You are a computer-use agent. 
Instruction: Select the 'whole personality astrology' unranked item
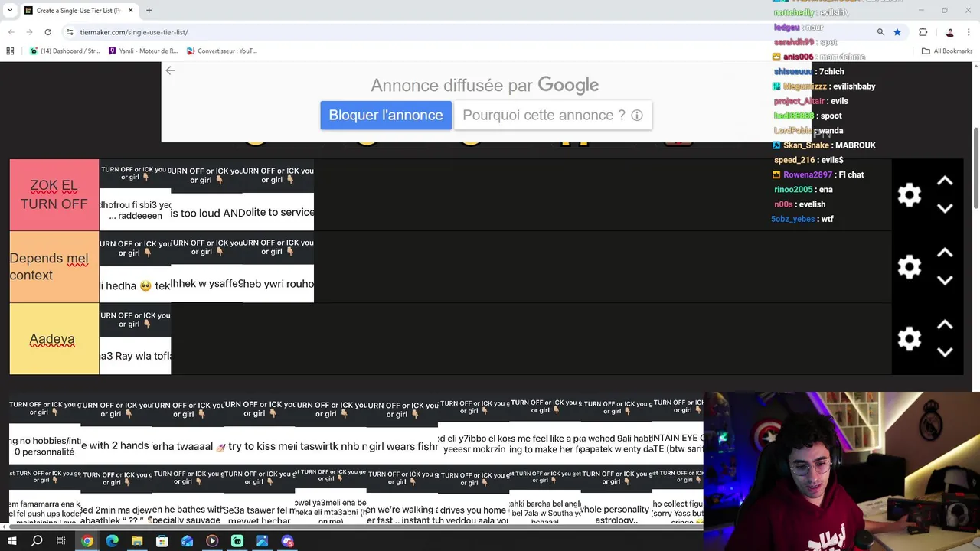617,494
